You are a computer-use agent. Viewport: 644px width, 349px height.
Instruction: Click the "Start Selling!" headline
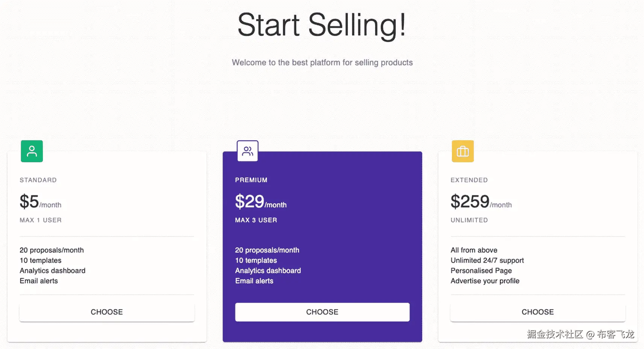pos(322,25)
